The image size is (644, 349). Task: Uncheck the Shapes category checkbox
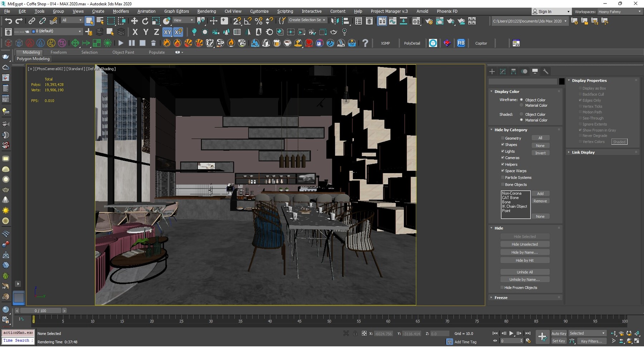coord(503,145)
